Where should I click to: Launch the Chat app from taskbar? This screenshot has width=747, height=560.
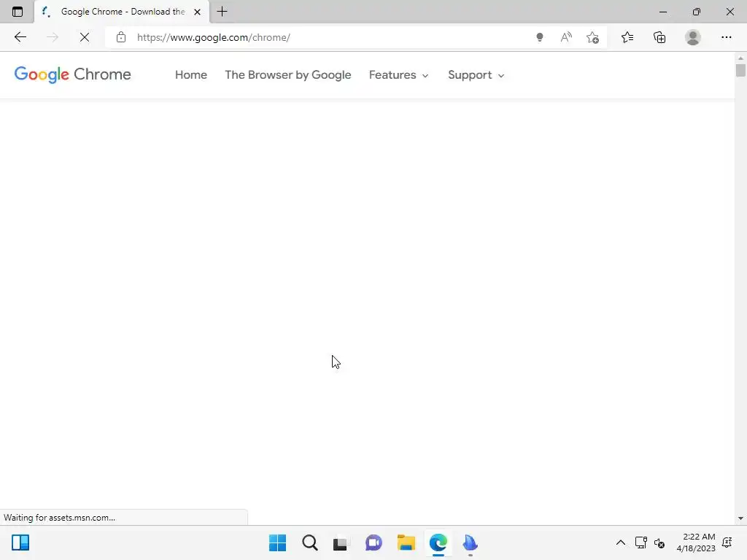pyautogui.click(x=373, y=542)
